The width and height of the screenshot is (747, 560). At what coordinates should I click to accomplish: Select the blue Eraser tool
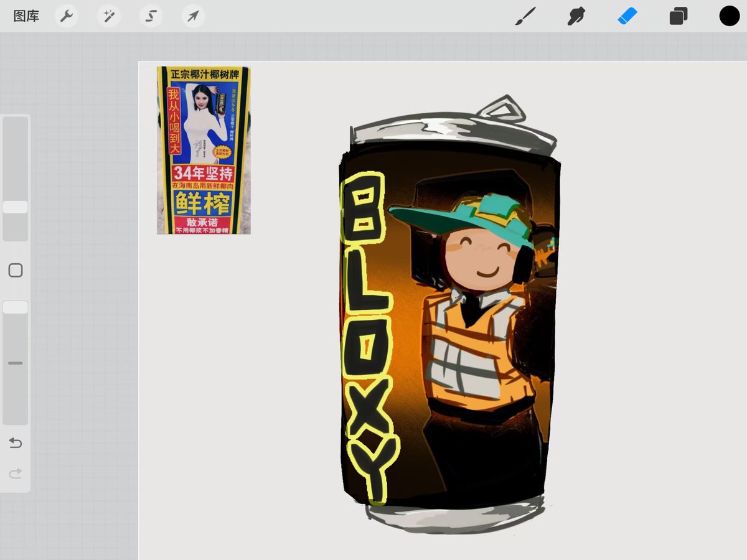click(x=627, y=16)
